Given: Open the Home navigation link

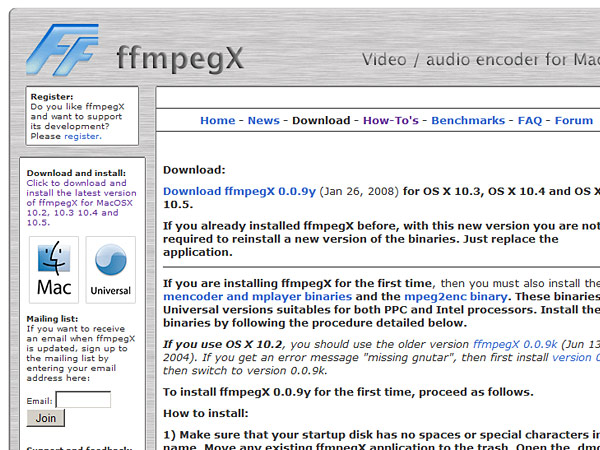Looking at the screenshot, I should [218, 121].
